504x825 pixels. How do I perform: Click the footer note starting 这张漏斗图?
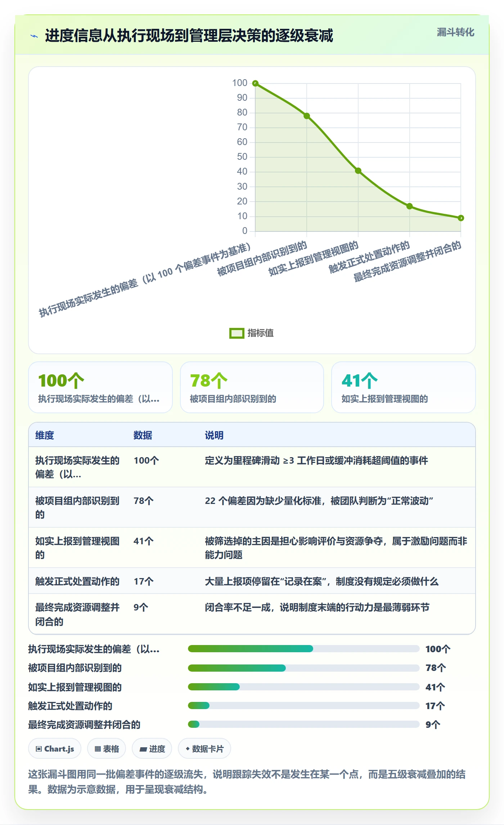[x=247, y=782]
